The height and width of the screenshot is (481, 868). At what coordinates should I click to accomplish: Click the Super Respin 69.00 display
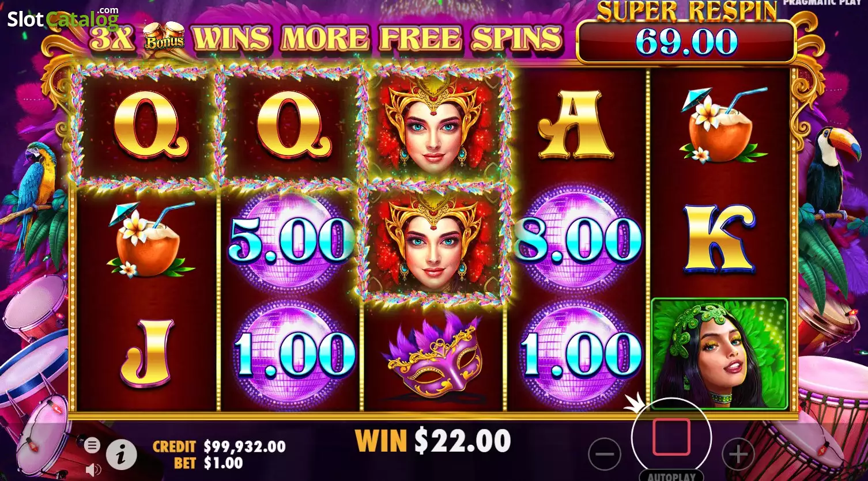(x=686, y=41)
